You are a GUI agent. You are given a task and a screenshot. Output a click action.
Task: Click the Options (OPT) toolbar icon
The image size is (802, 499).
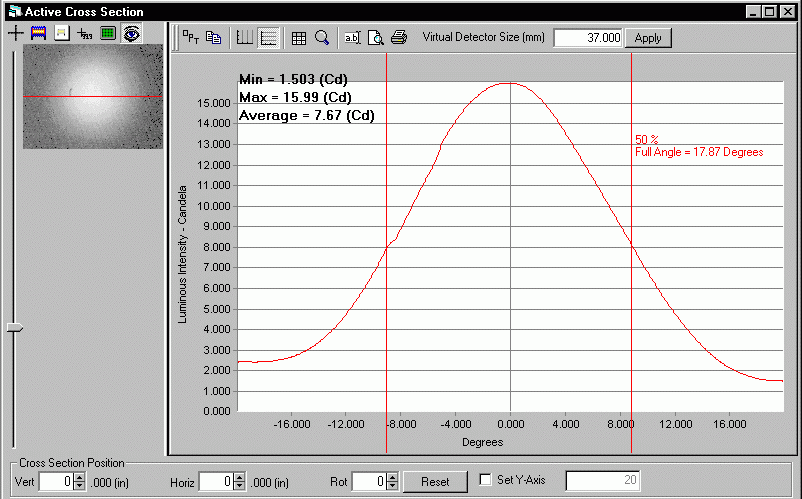(191, 37)
